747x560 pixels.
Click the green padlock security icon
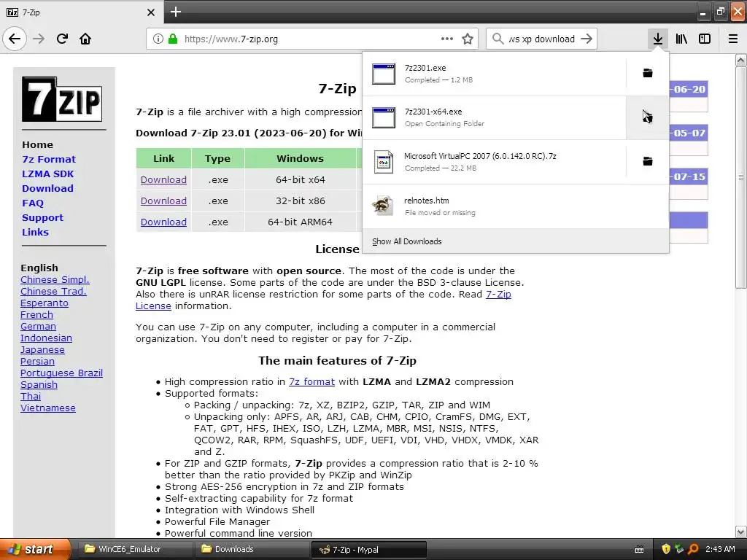point(173,39)
